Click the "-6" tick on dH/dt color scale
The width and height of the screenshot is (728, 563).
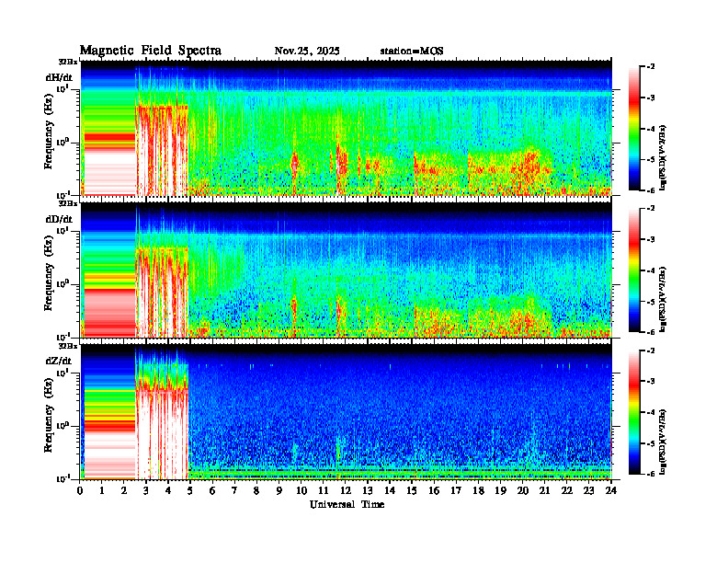click(x=650, y=190)
